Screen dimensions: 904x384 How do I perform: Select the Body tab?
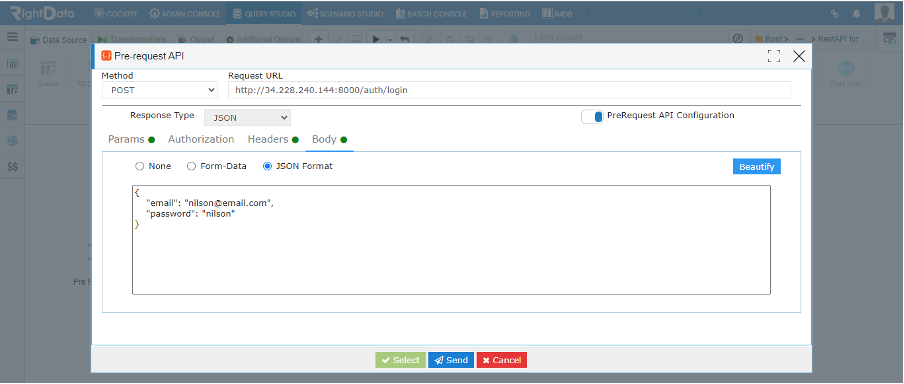coord(329,140)
